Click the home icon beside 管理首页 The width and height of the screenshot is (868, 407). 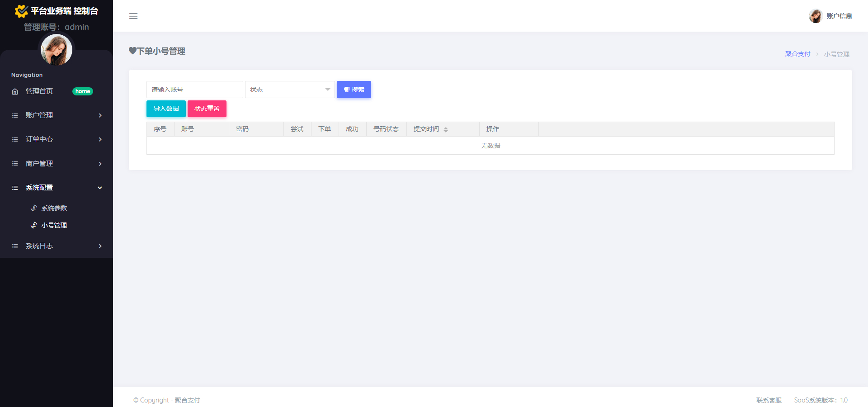15,91
